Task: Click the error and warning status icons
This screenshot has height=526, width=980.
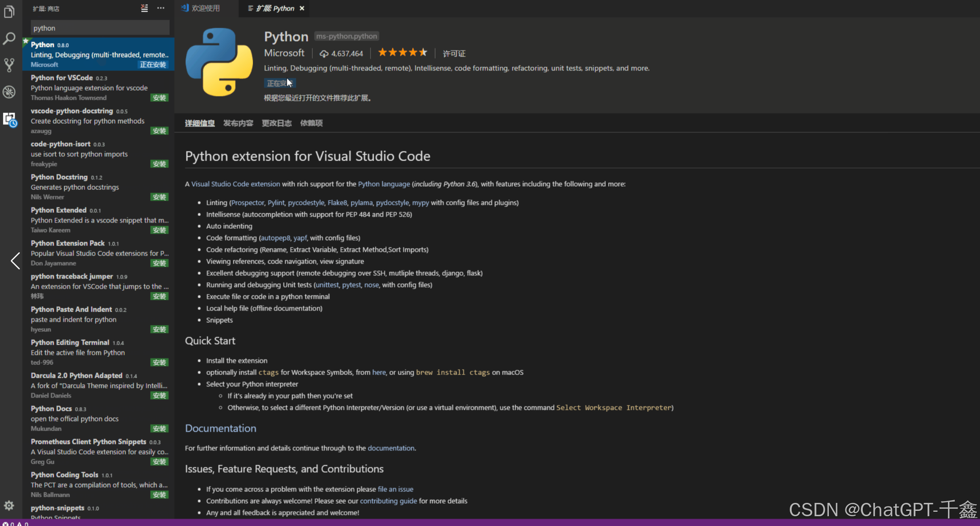Action: pos(16,524)
